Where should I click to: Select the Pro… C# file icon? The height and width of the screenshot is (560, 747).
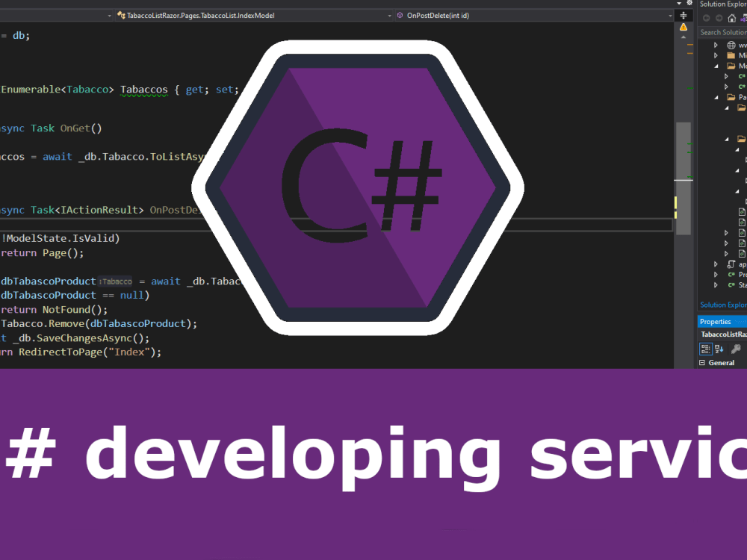coord(731,274)
